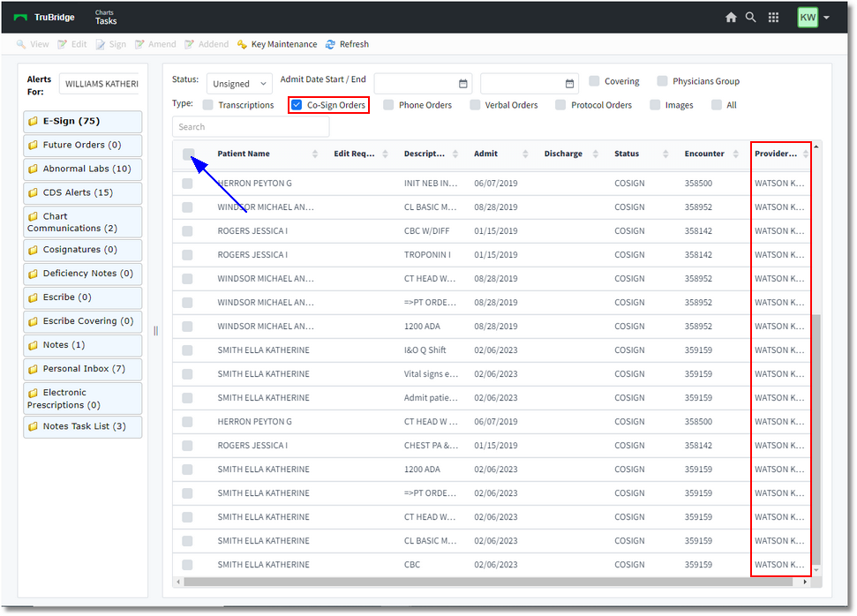857x616 pixels.
Task: Click the KW user avatar
Action: [808, 18]
